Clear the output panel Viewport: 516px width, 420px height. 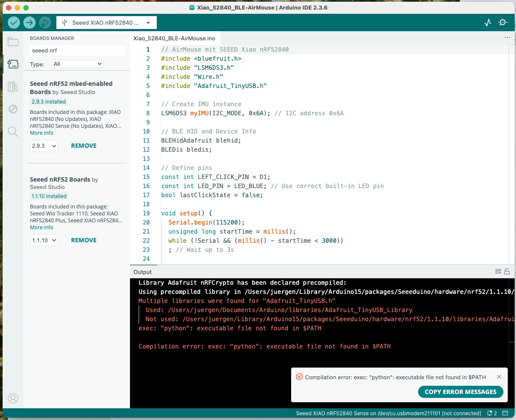coord(498,271)
